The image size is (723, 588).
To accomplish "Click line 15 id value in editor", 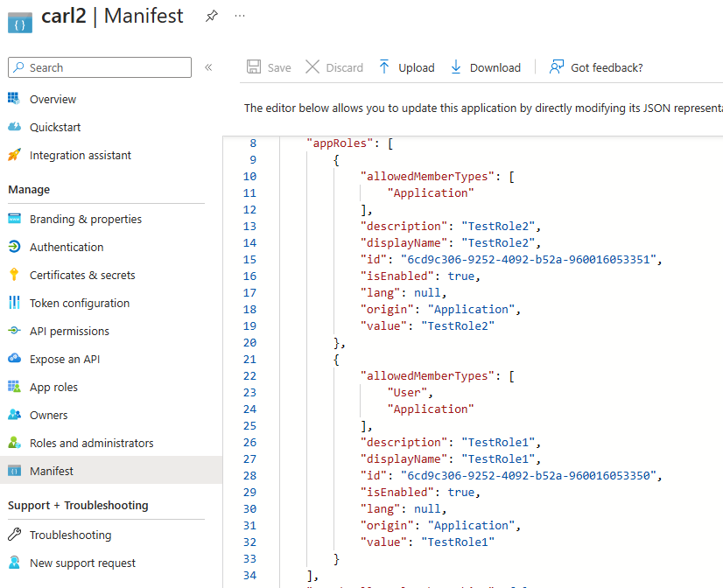I will pos(530,259).
